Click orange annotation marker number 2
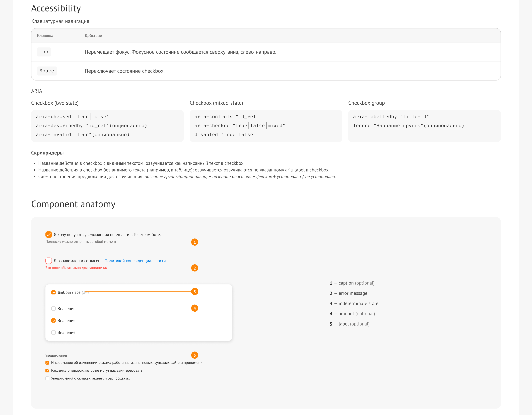Screen dimensions: 532x415 coord(195,268)
